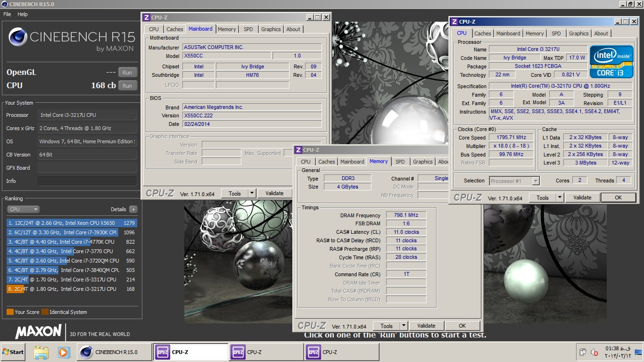Click the ASUSTeK COMPUTER INC. manufacturer field
The width and height of the screenshot is (644, 362).
click(252, 48)
